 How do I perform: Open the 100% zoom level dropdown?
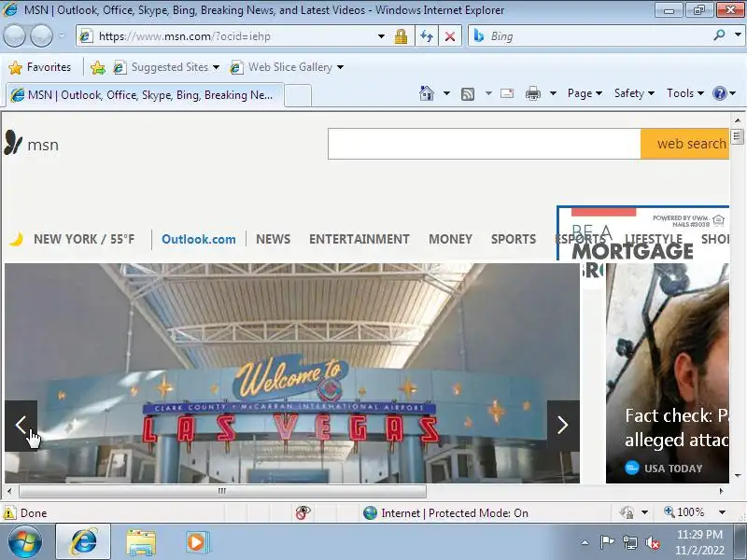click(x=722, y=512)
